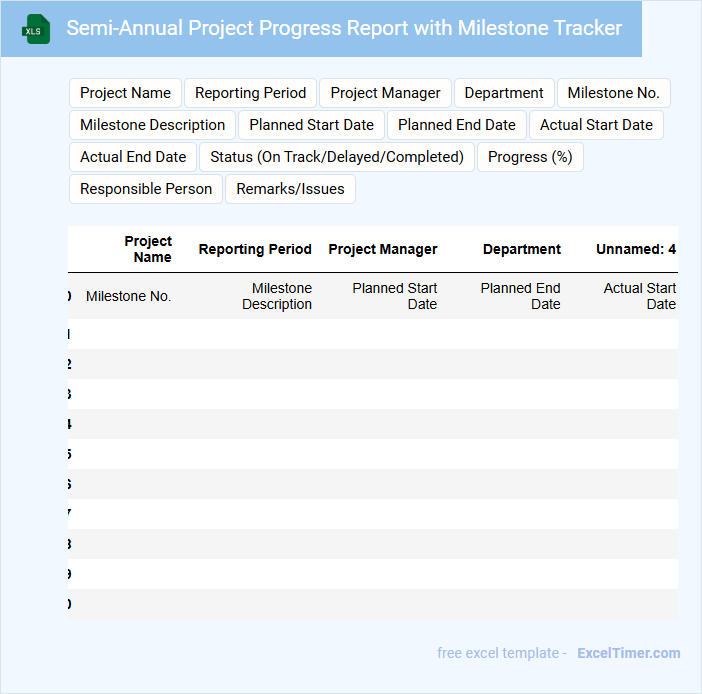Screen dimensions: 702x694
Task: Click the report title heading
Action: (344, 28)
